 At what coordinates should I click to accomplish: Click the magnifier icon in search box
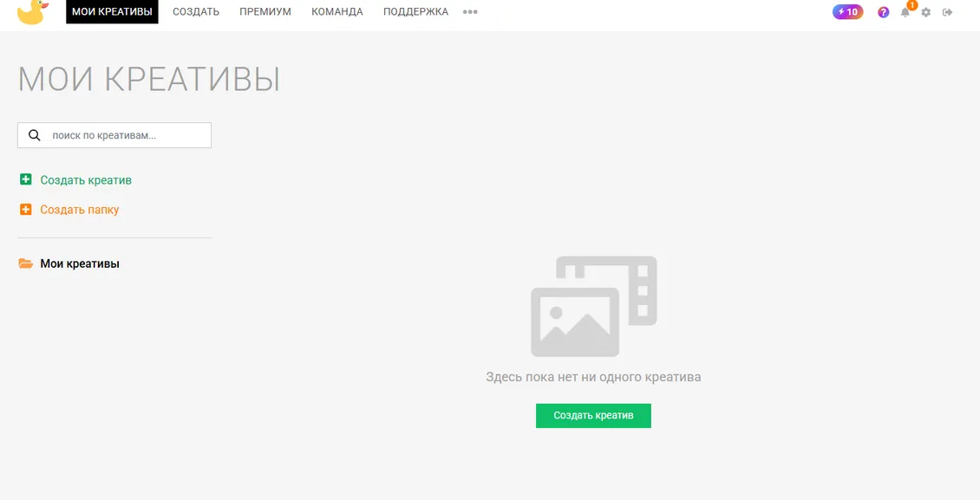(x=35, y=135)
